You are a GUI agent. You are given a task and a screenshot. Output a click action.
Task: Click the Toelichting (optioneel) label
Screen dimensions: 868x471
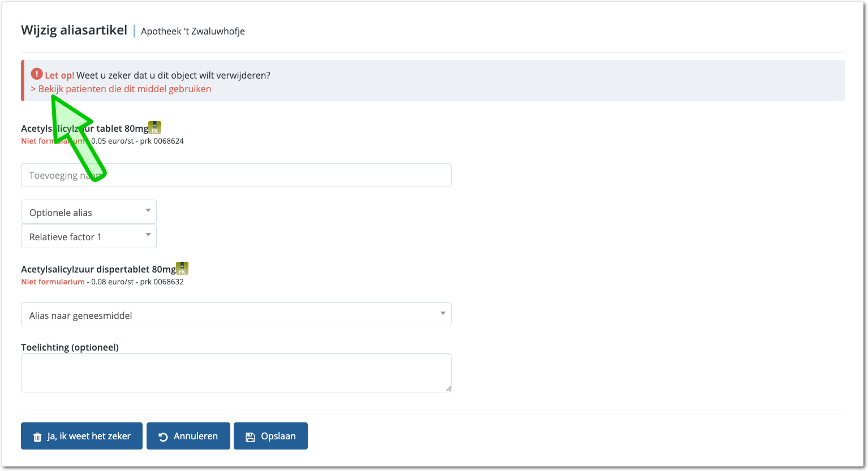(70, 347)
